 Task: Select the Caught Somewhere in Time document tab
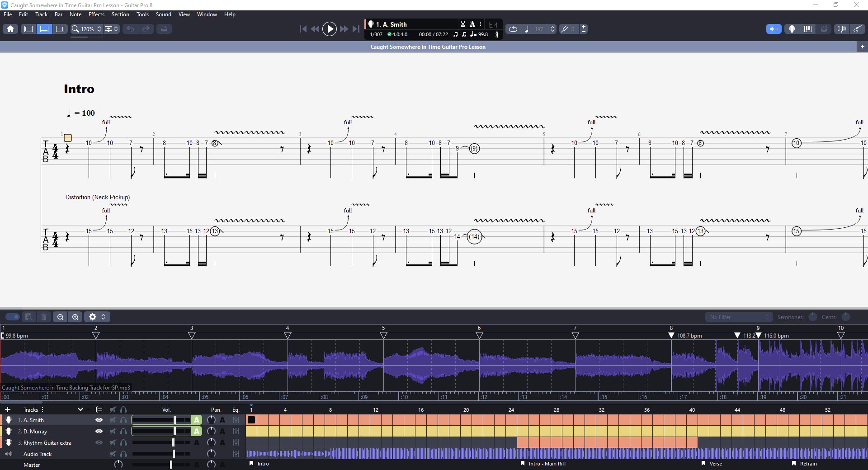(x=428, y=47)
